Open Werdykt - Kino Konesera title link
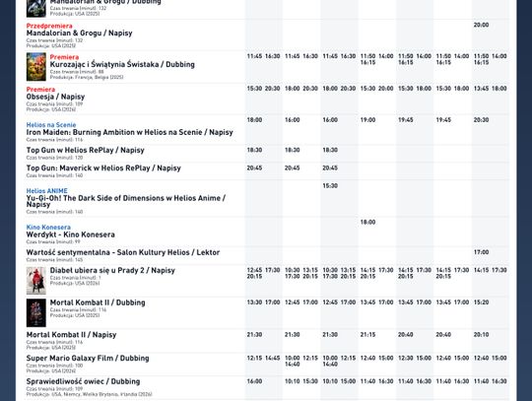 (71, 234)
